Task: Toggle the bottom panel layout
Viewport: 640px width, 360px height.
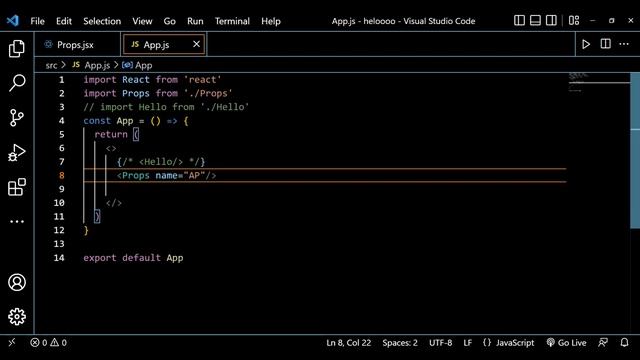Action: [x=535, y=20]
